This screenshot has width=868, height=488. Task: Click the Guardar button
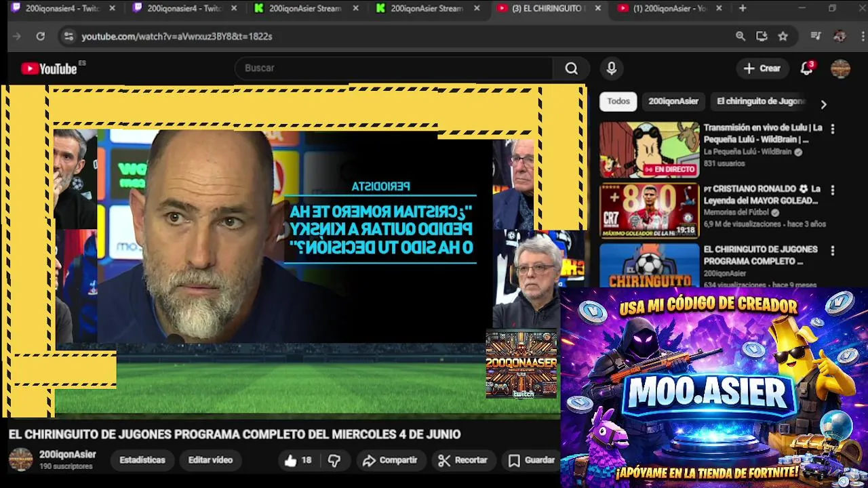click(532, 460)
